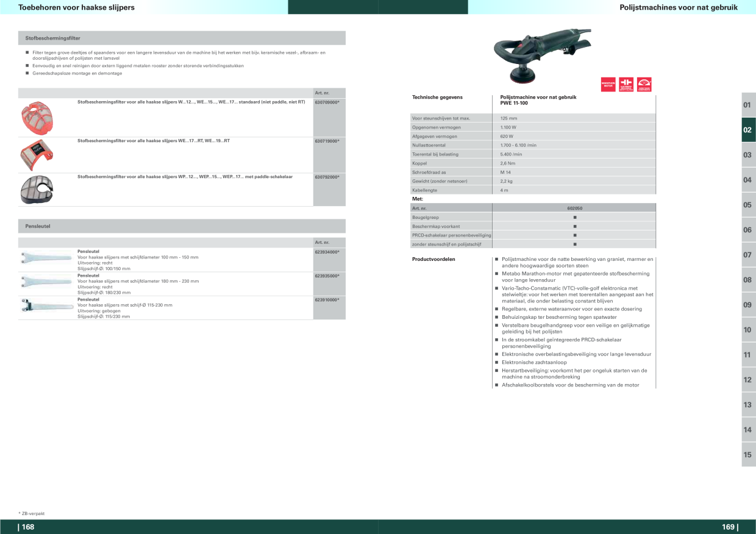Click article number 630792000*
The height and width of the screenshot is (534, 756).
point(327,177)
